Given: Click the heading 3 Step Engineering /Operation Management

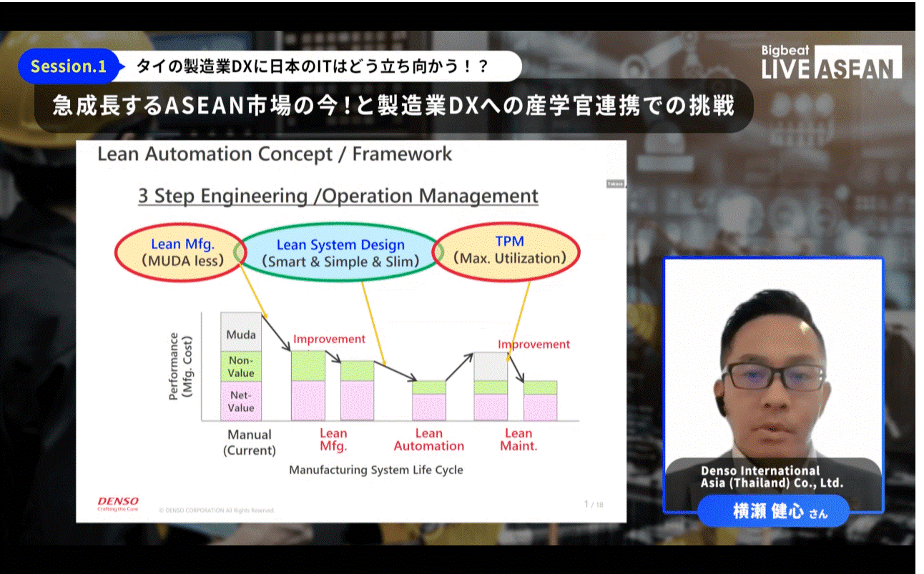Looking at the screenshot, I should pos(338,196).
